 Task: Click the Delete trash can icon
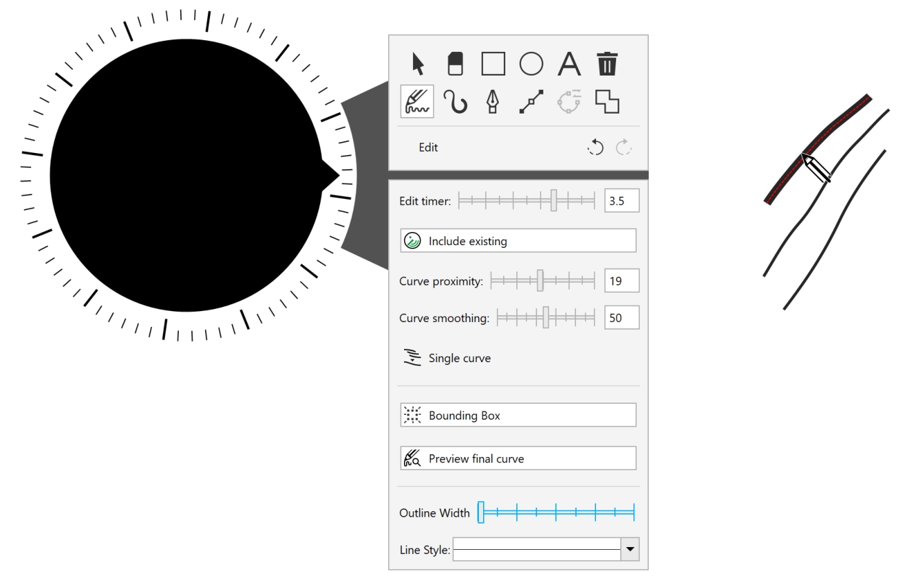[607, 64]
